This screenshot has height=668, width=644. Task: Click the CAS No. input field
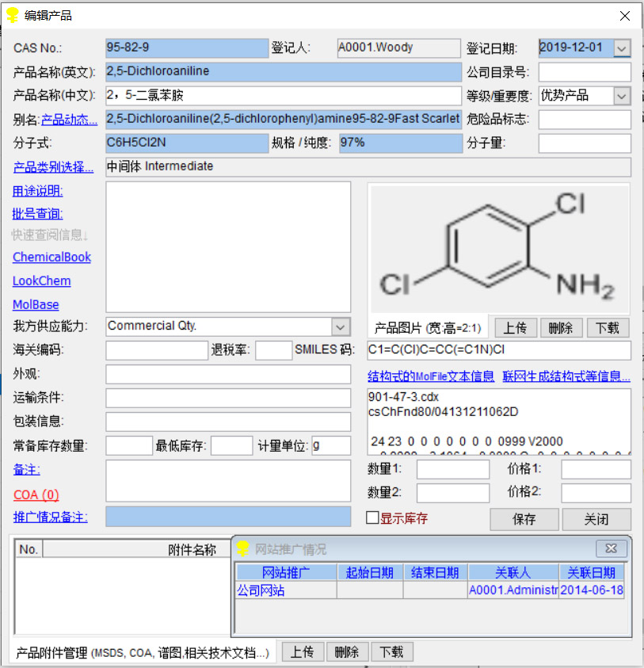(x=187, y=48)
